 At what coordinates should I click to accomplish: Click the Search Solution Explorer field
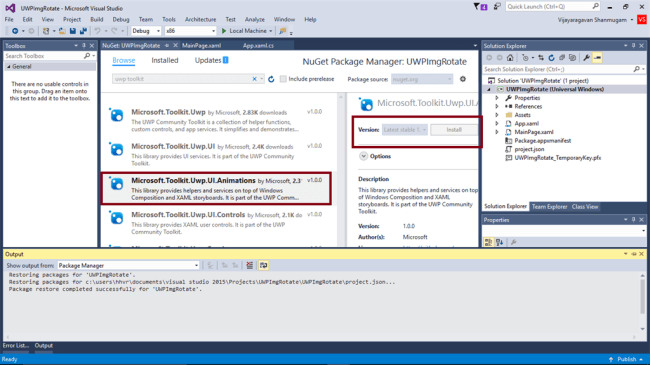pyautogui.click(x=557, y=69)
